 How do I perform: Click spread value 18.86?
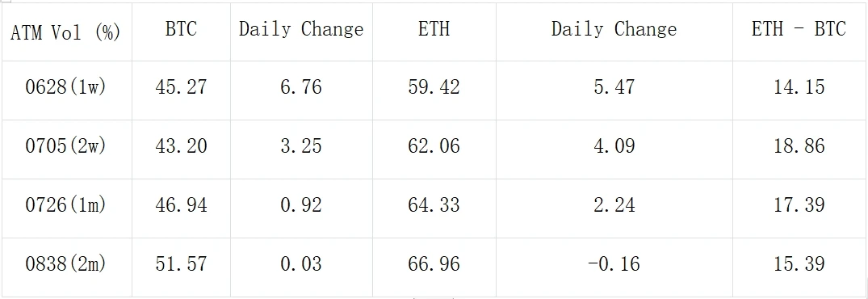(799, 146)
